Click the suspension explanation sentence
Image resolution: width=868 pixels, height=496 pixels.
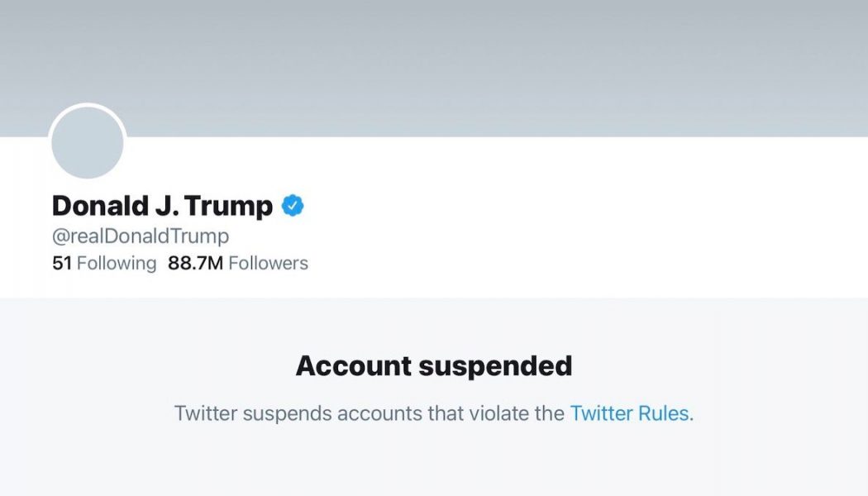(x=435, y=413)
